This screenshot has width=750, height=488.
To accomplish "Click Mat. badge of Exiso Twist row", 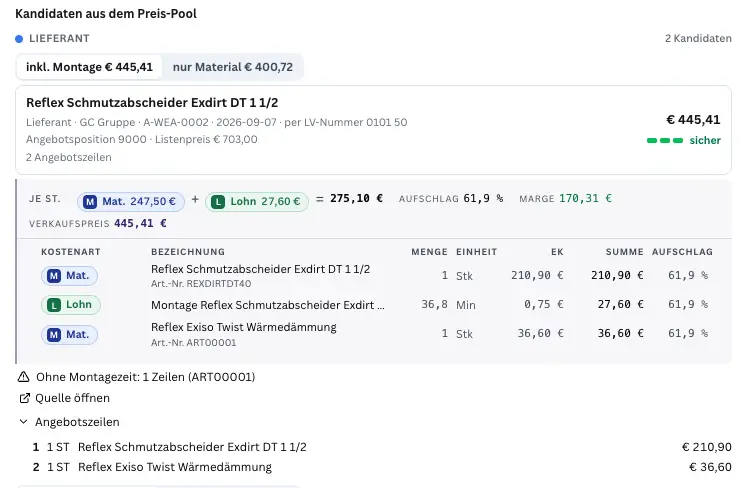I will 69,334.
